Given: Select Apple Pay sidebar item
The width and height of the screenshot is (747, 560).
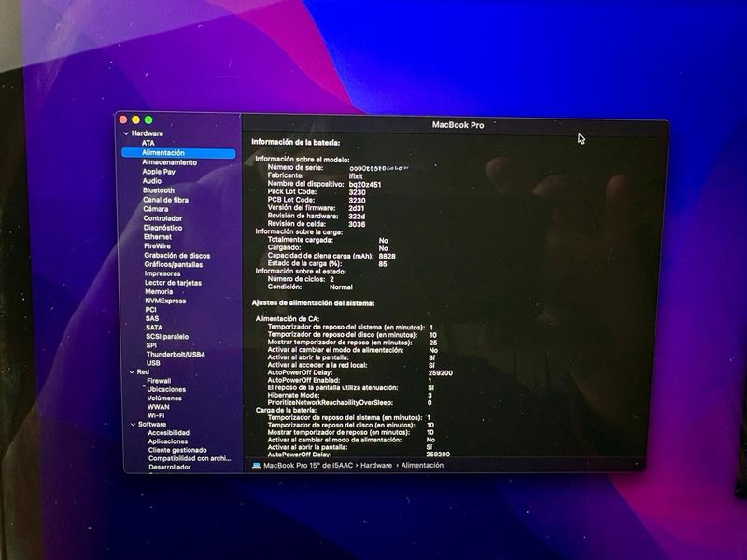Looking at the screenshot, I should point(159,172).
